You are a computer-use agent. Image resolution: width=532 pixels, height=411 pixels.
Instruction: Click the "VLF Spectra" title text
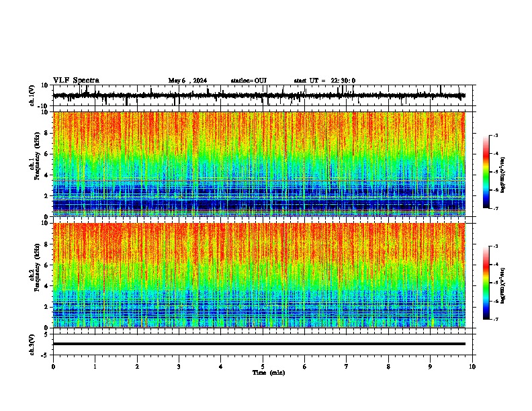[76, 81]
